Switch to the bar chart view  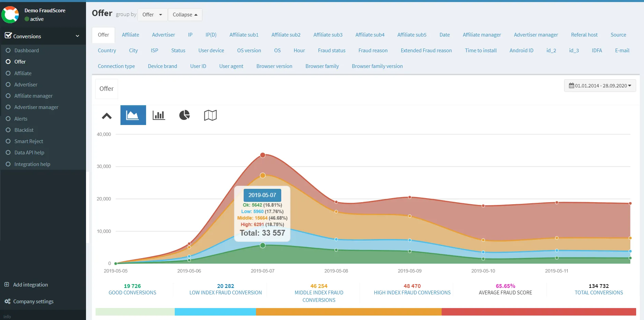pyautogui.click(x=159, y=115)
